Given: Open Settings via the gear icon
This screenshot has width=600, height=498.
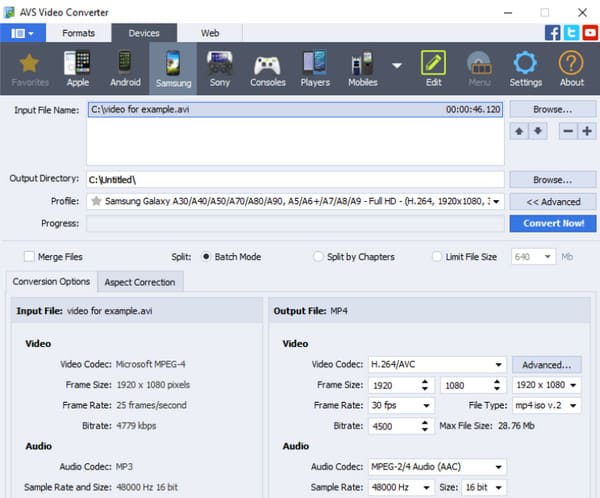Looking at the screenshot, I should [525, 68].
